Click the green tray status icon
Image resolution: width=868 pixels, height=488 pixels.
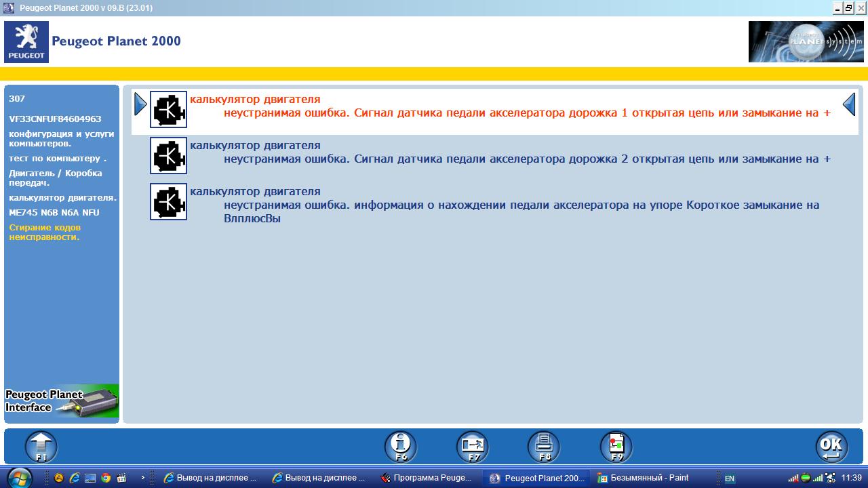click(x=805, y=478)
